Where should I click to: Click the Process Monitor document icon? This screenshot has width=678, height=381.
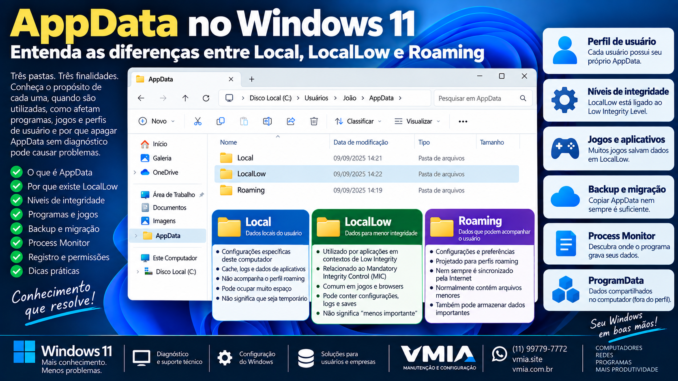(566, 243)
